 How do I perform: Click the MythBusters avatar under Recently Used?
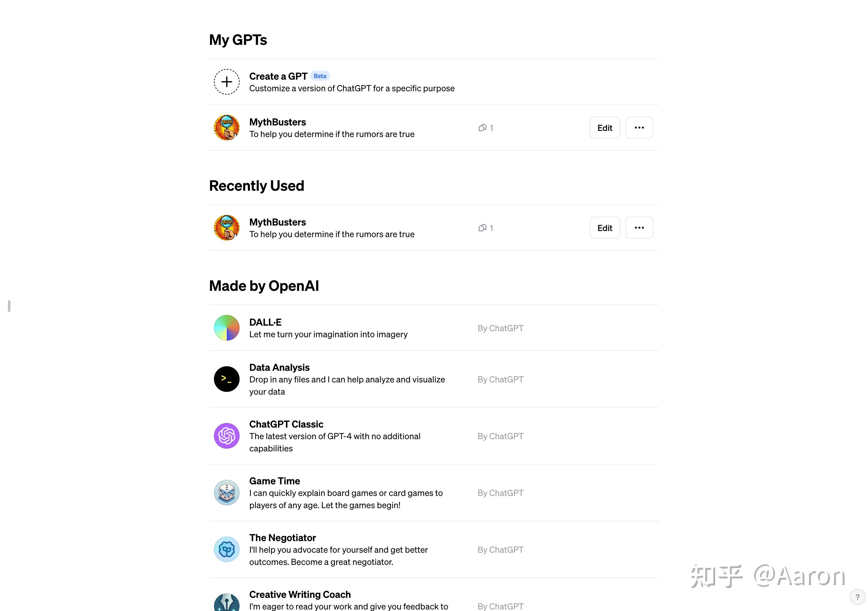coord(226,227)
